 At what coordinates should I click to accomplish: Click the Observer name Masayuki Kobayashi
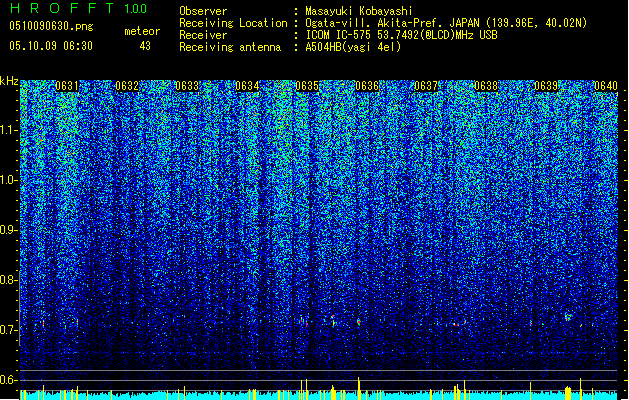pos(359,11)
